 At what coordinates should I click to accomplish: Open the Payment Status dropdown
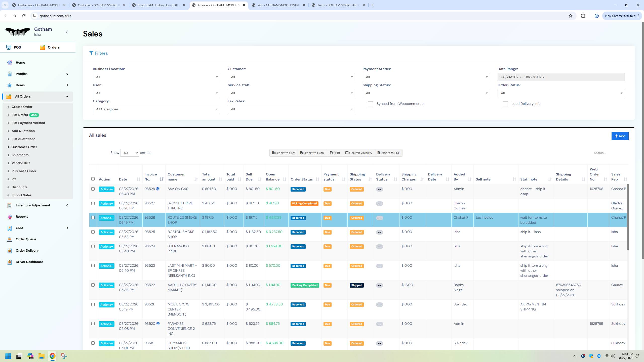(426, 77)
